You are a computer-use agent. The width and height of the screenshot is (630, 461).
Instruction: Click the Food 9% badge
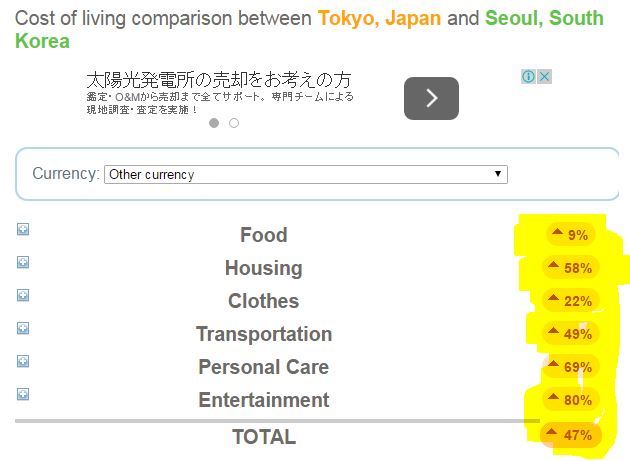pyautogui.click(x=571, y=234)
